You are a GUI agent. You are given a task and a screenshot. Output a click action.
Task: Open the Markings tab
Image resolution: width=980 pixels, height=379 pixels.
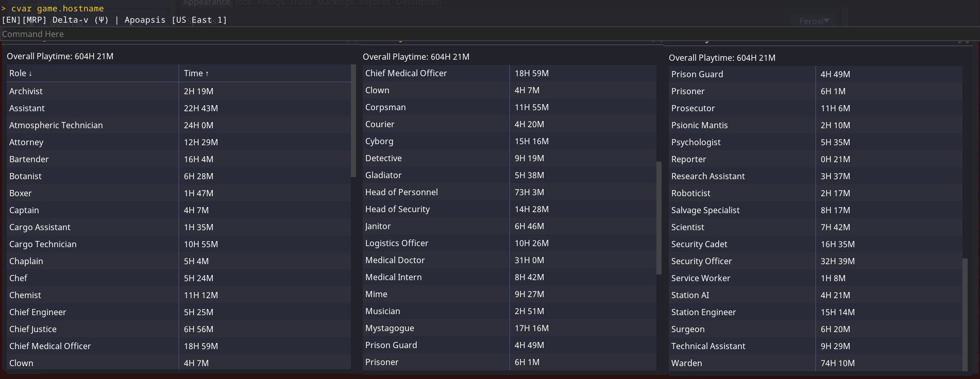tap(335, 3)
